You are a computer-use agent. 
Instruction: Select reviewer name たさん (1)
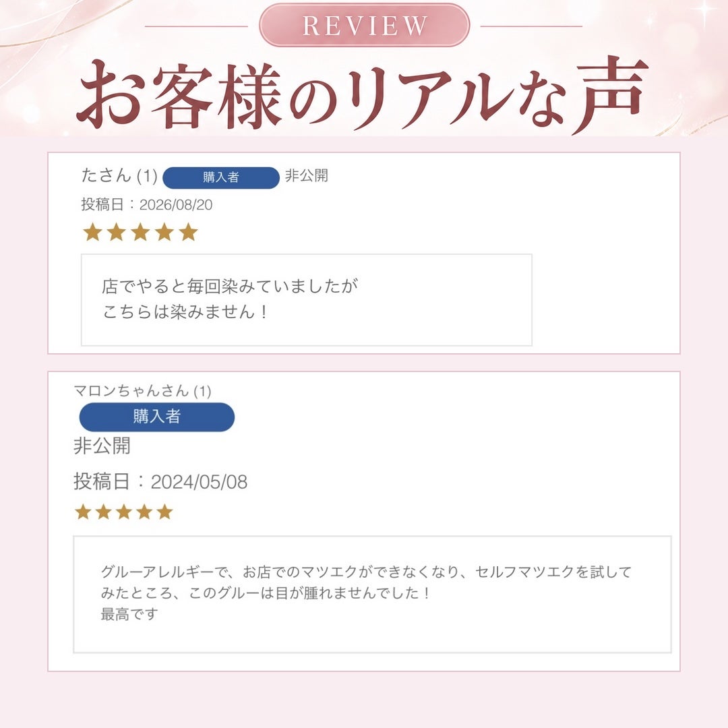tap(119, 176)
